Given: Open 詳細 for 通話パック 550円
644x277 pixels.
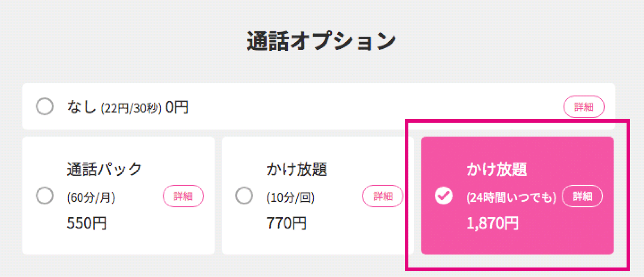Looking at the screenshot, I should (183, 196).
